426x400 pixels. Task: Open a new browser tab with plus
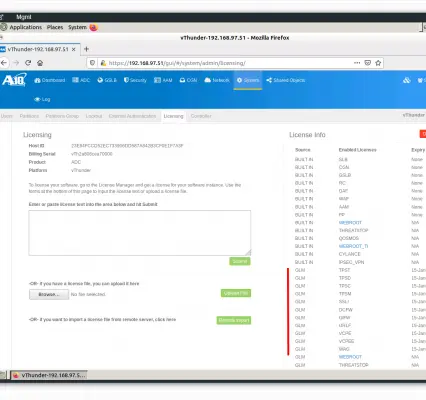86,49
